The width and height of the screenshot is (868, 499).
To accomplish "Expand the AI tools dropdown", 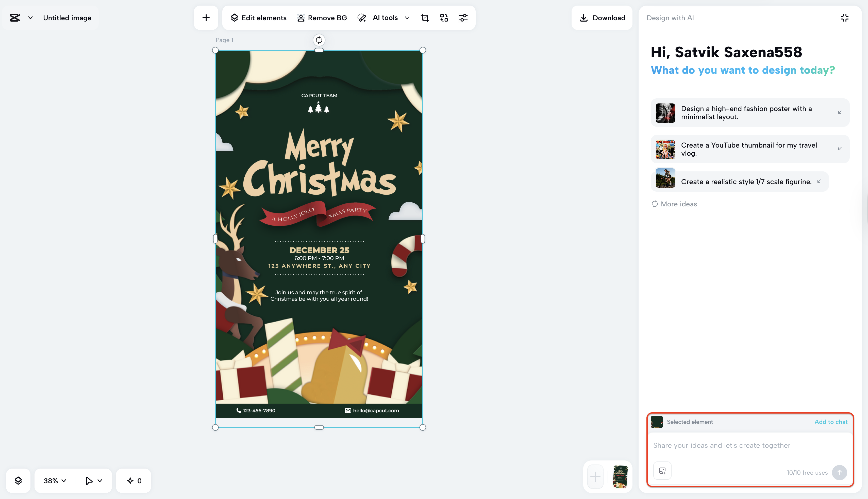I will 407,18.
